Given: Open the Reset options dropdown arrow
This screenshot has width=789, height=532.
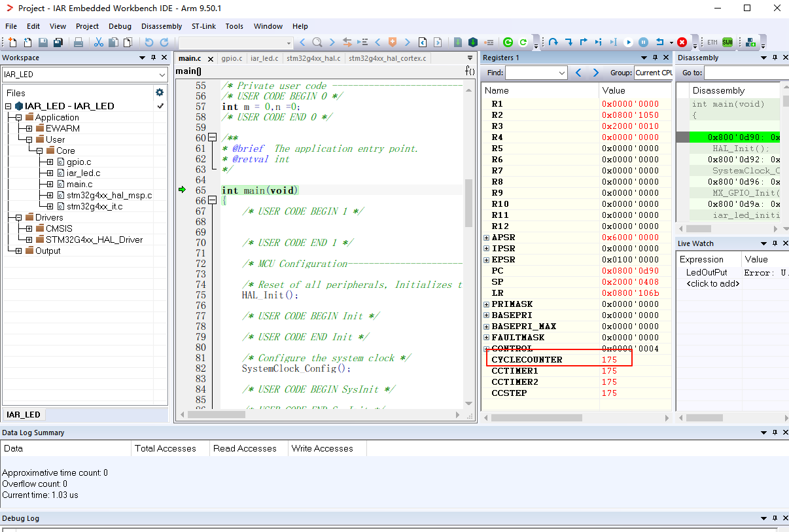Looking at the screenshot, I should 671,43.
